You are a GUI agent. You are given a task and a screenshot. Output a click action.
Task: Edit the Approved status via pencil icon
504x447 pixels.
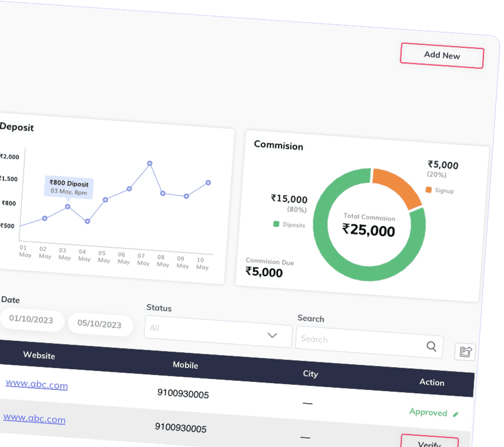click(x=456, y=414)
